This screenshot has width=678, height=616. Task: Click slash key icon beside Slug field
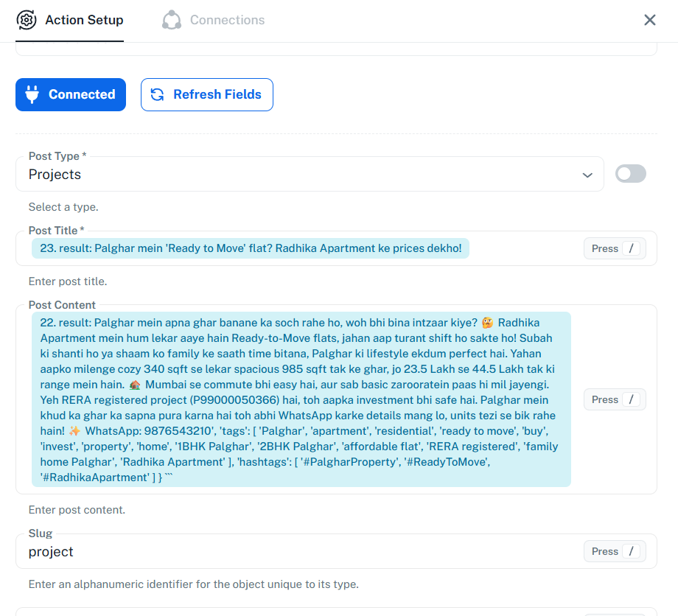pyautogui.click(x=632, y=551)
